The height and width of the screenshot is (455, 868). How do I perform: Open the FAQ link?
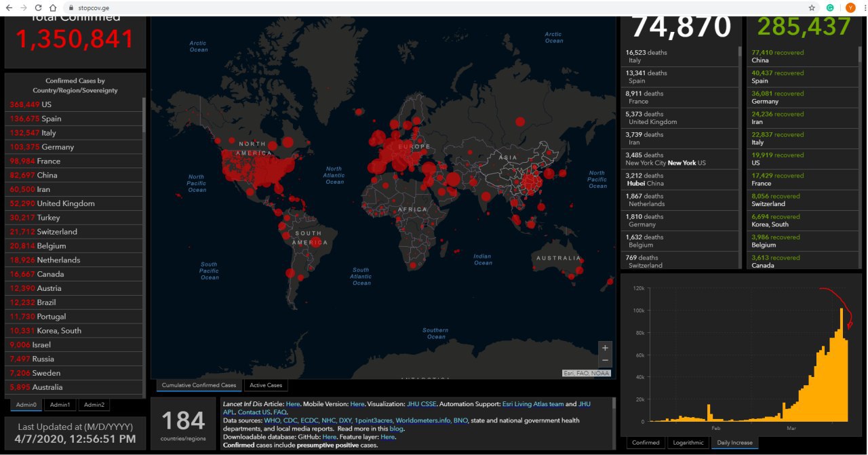(280, 412)
